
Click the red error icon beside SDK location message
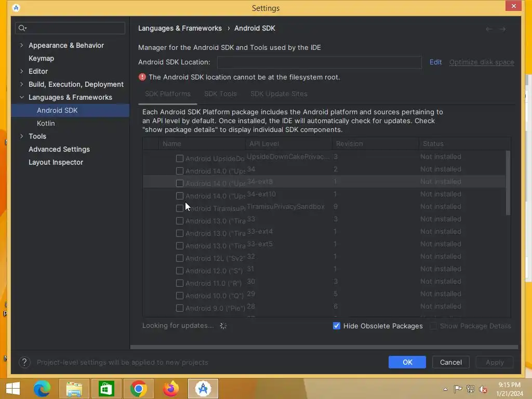pos(142,77)
